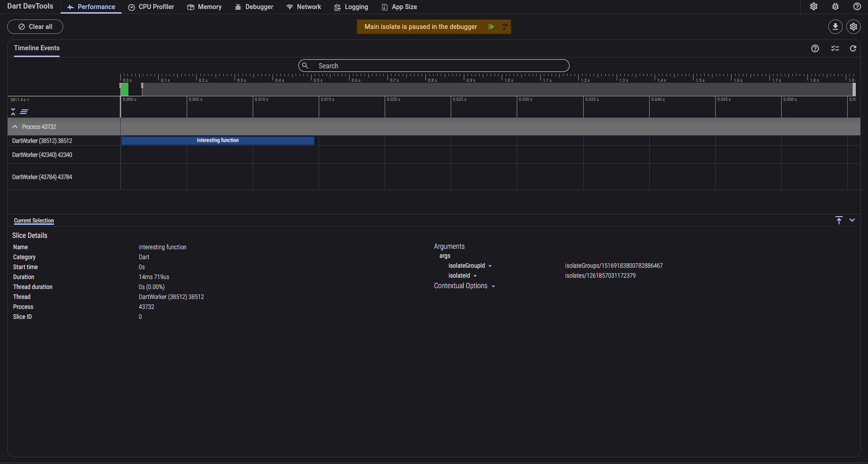Click the bug report icon in top bar
This screenshot has height=464, width=868.
pyautogui.click(x=835, y=6)
